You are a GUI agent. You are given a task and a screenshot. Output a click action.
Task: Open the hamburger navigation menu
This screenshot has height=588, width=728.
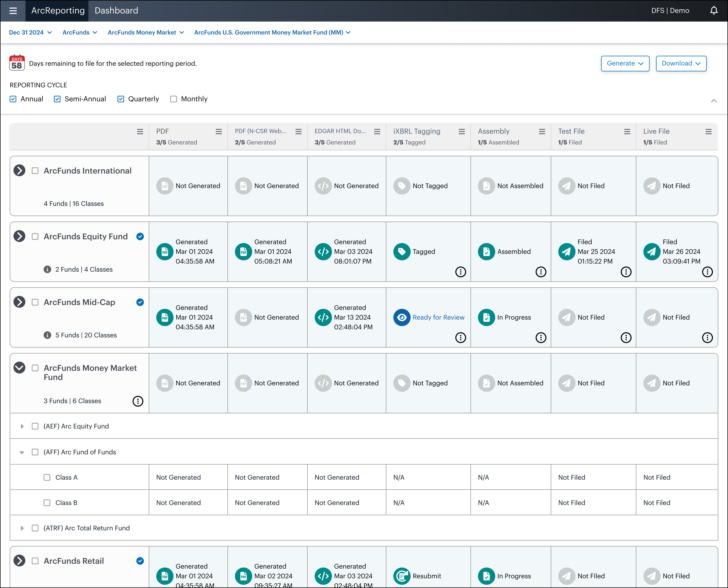coord(13,11)
